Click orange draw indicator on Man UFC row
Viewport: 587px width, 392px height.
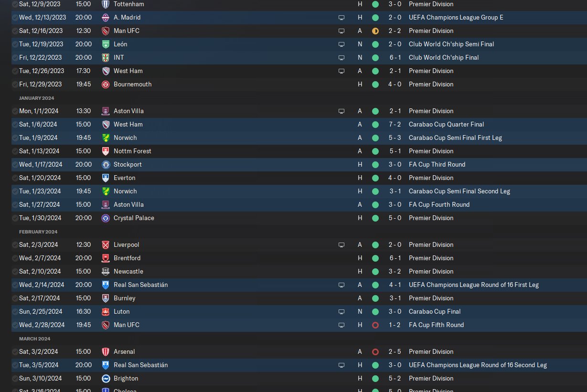(375, 31)
